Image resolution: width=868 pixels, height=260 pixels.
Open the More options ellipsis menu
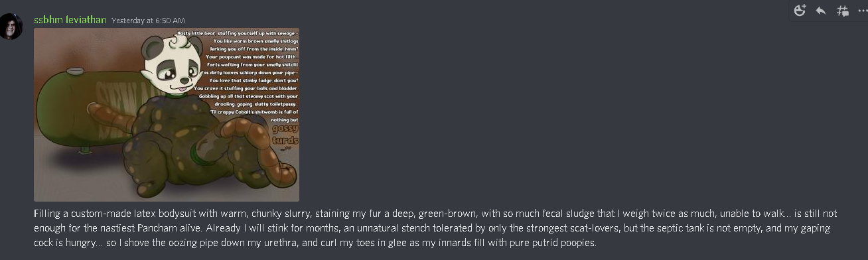[862, 11]
